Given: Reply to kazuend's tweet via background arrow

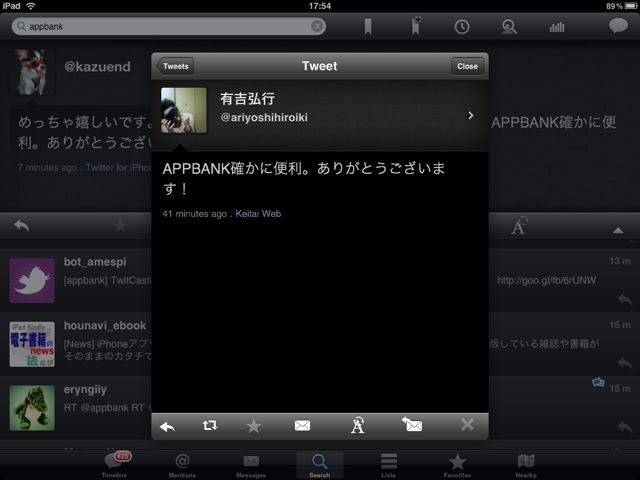Looking at the screenshot, I should (x=22, y=225).
